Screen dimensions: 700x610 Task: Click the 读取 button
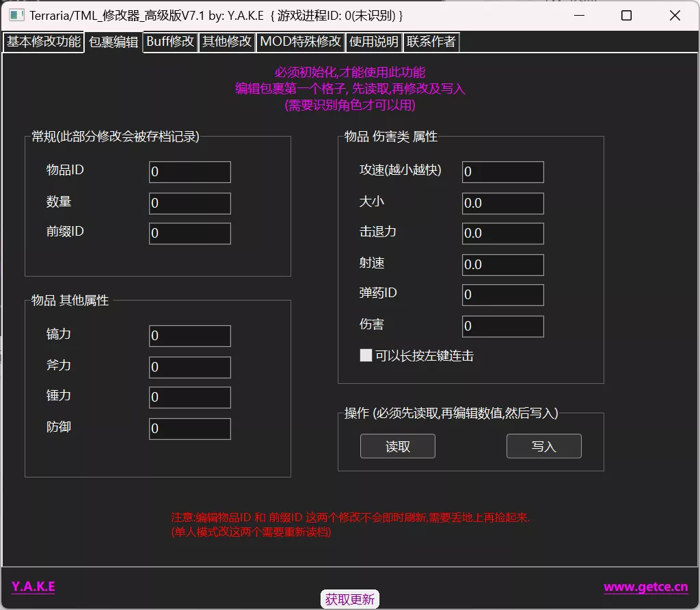397,446
